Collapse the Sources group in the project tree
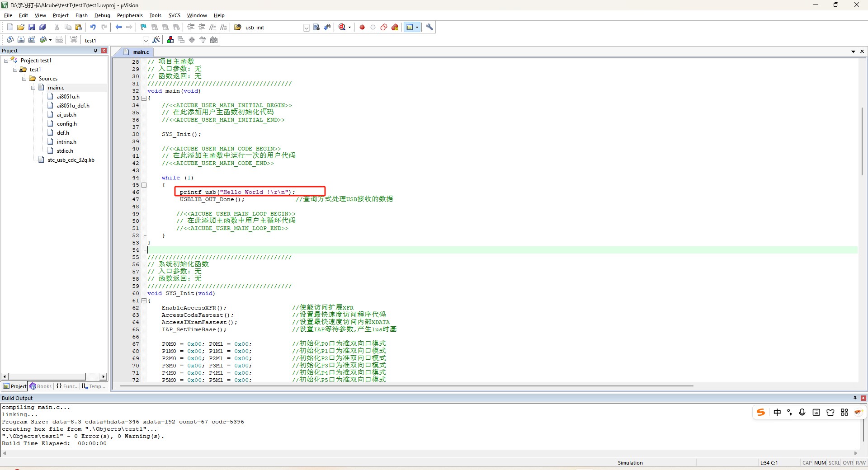Screen dimensions: 868x470 tap(24, 79)
